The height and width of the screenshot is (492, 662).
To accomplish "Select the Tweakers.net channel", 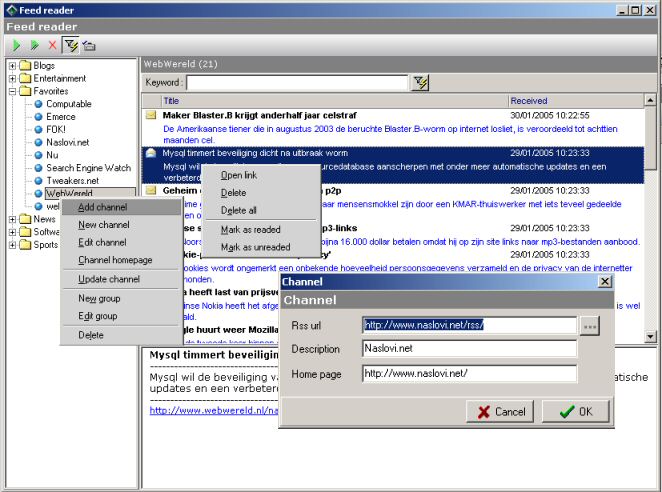I will (73, 181).
